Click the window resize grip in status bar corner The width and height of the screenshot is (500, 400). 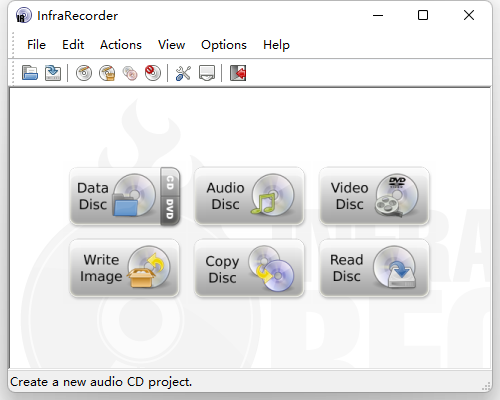coord(486,386)
